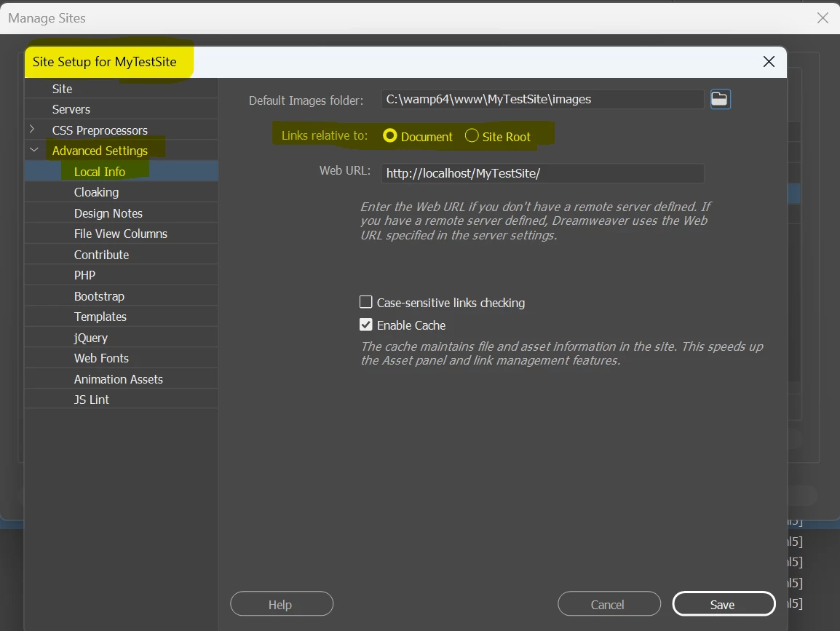Click the cache description text
Viewport: 840px width, 631px height.
(x=562, y=354)
